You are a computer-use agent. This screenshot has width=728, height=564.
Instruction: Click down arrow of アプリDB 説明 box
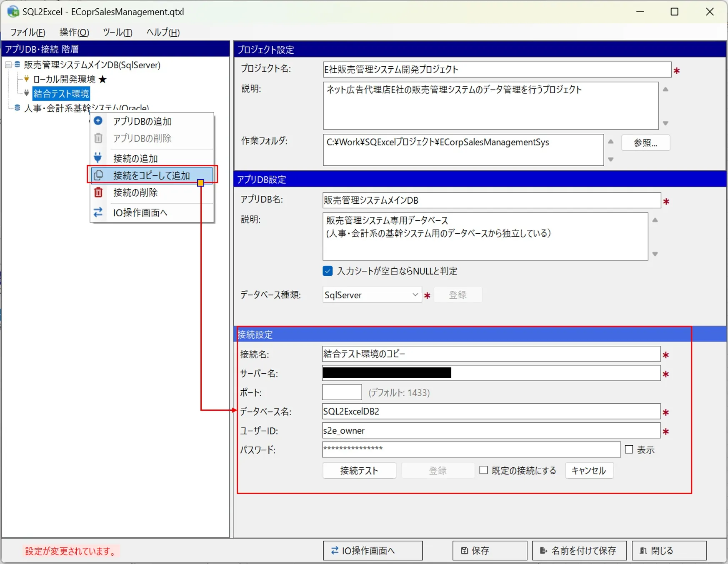655,254
